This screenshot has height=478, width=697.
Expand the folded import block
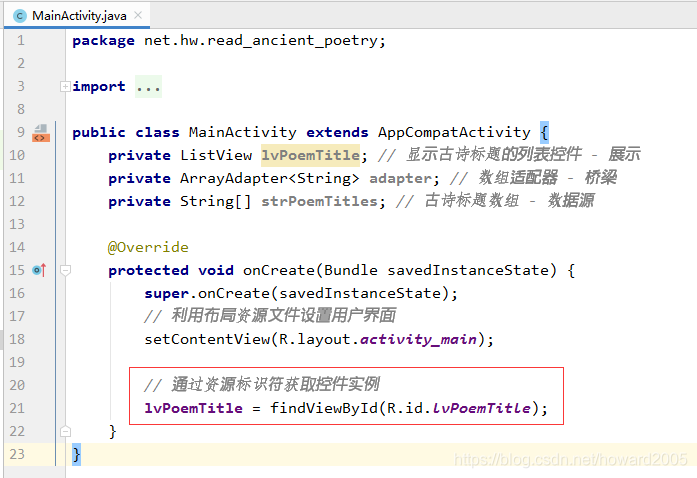click(x=65, y=86)
